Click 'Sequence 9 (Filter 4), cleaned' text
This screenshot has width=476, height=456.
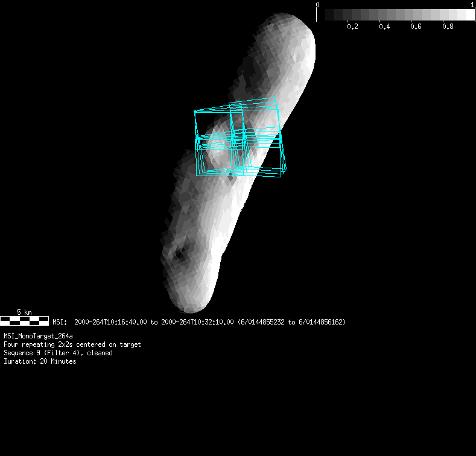point(58,353)
